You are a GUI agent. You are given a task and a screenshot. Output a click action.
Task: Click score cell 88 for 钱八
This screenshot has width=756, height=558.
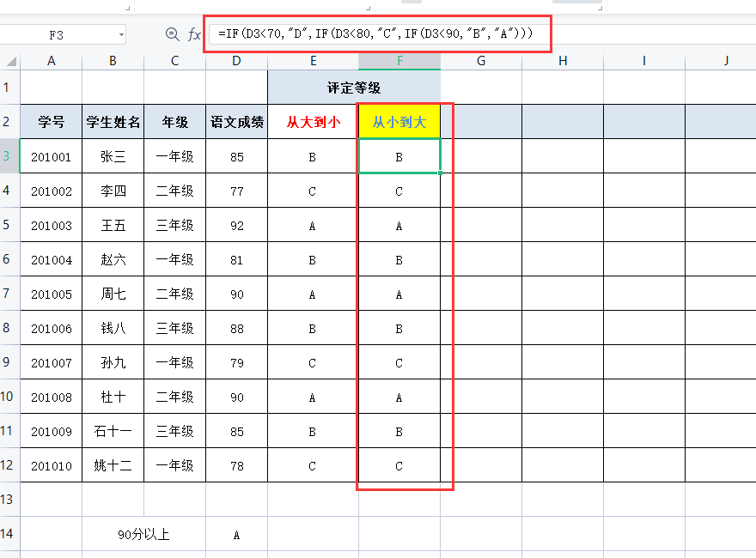pyautogui.click(x=236, y=328)
